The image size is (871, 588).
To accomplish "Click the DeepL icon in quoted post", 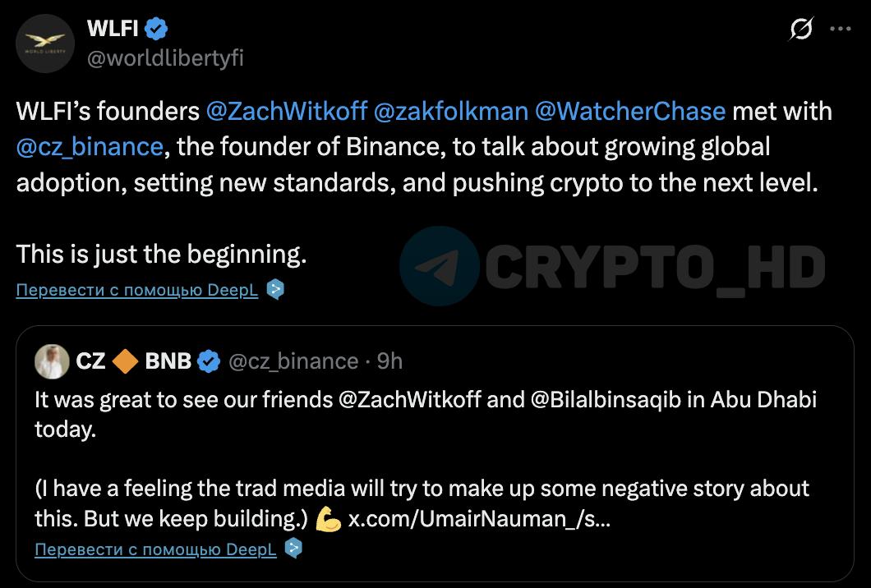I will click(x=293, y=549).
